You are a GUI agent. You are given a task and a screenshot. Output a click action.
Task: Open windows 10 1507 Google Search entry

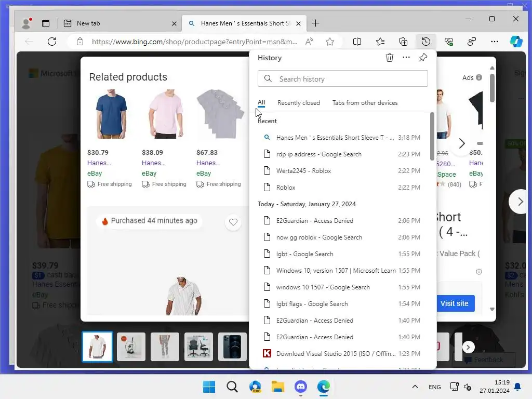pyautogui.click(x=342, y=287)
